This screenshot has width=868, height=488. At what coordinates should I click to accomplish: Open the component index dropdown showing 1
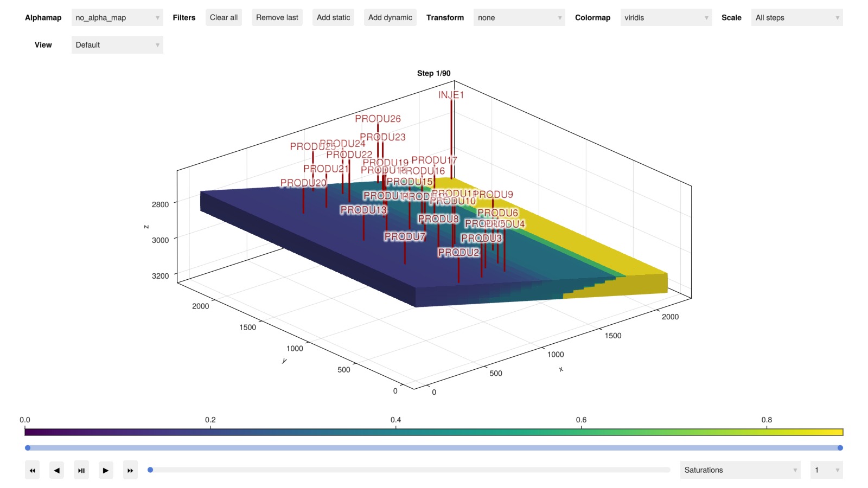click(826, 470)
